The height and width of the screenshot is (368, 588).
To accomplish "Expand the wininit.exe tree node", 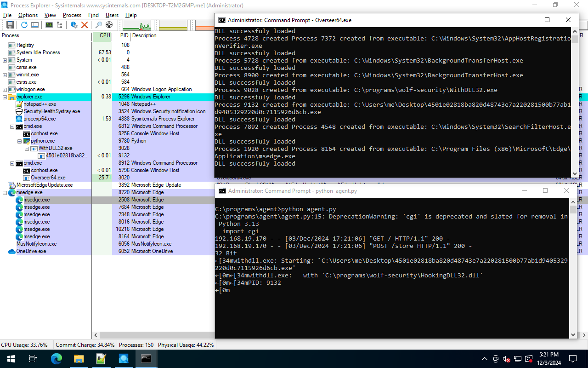I will click(5, 75).
